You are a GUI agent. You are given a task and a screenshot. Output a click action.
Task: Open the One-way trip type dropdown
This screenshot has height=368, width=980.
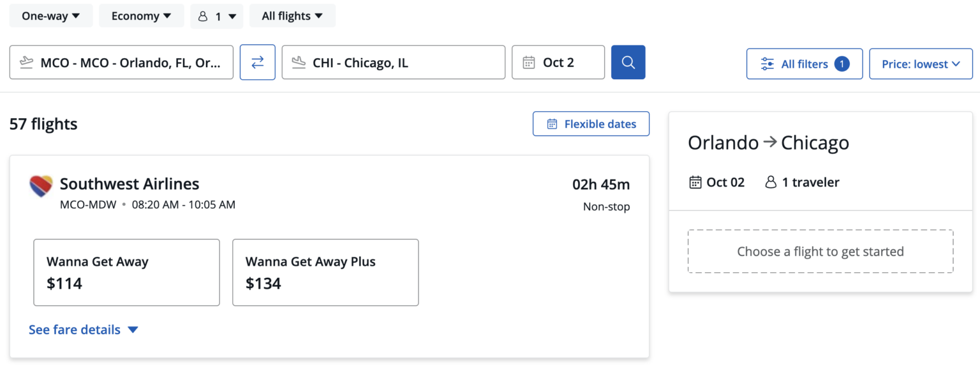tap(51, 16)
